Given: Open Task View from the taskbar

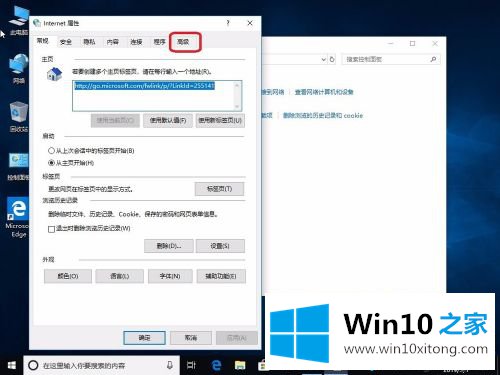Looking at the screenshot, I should click(x=191, y=365).
